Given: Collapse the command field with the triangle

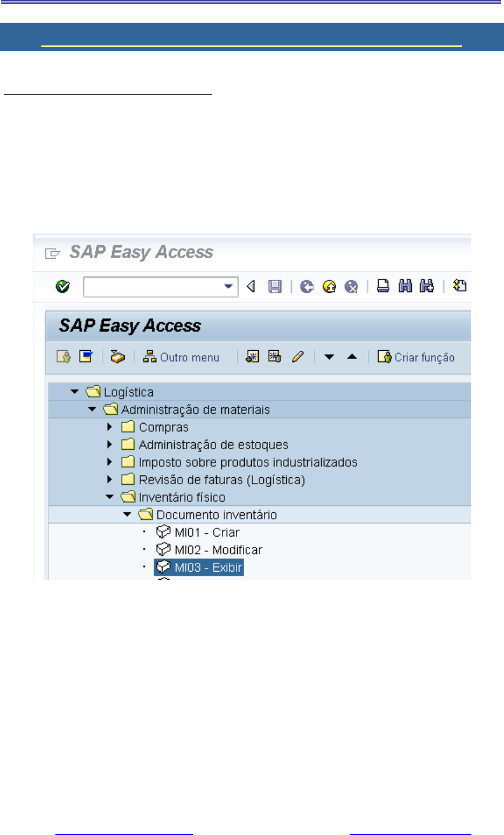Looking at the screenshot, I should (251, 286).
